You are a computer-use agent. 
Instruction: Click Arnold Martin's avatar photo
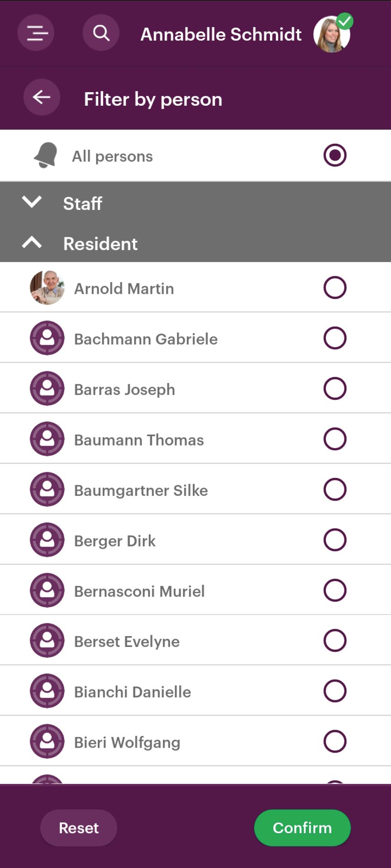pos(47,288)
